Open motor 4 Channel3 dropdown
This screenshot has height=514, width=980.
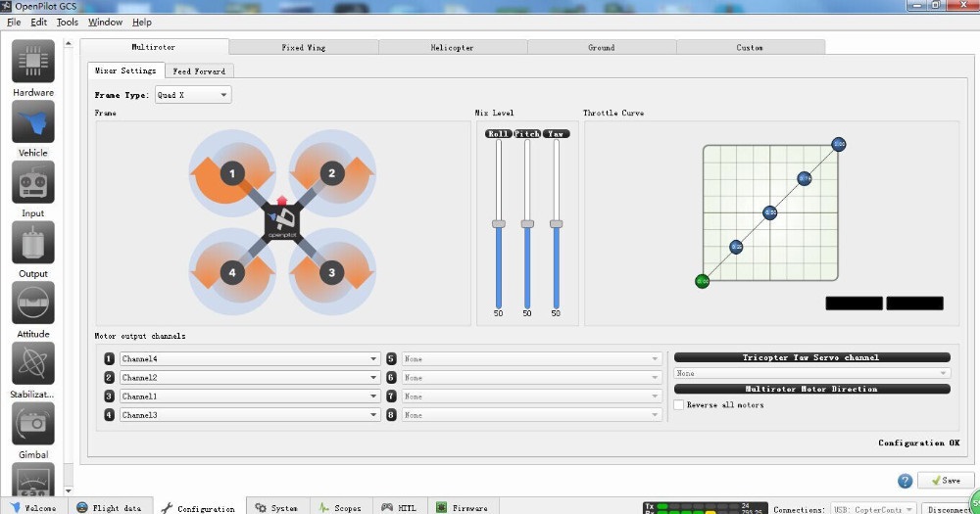250,415
